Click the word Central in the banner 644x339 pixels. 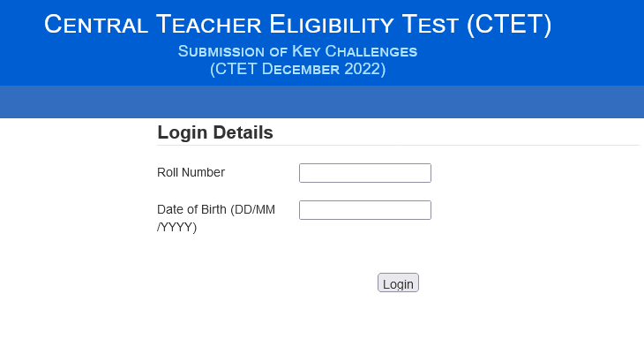[96, 24]
